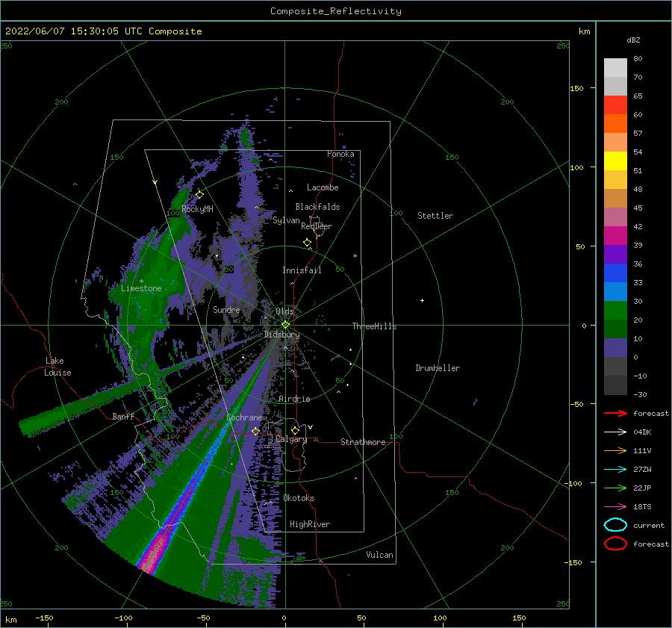Select the Blackfalds label
Viewport: 672px width, 628px height.
tap(317, 207)
